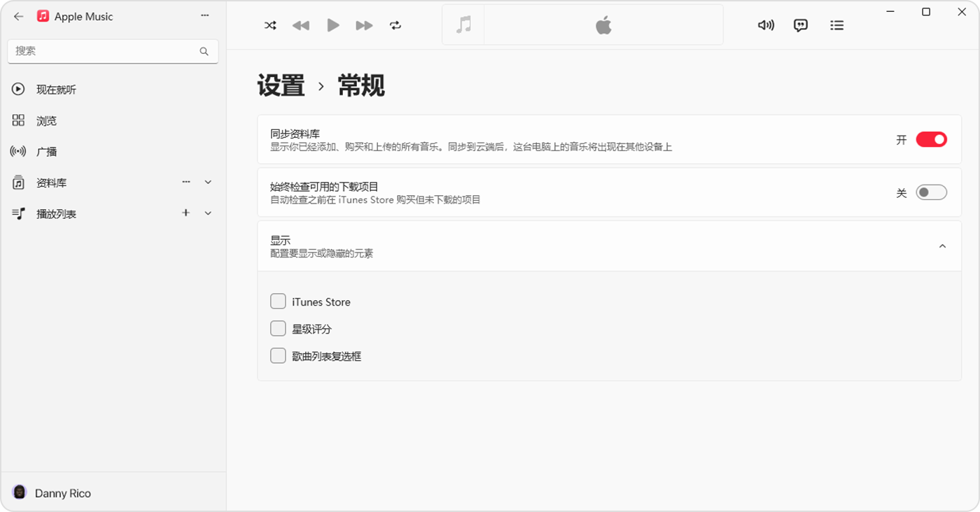Toggle shuffle playback
980x512 pixels.
pyautogui.click(x=270, y=25)
